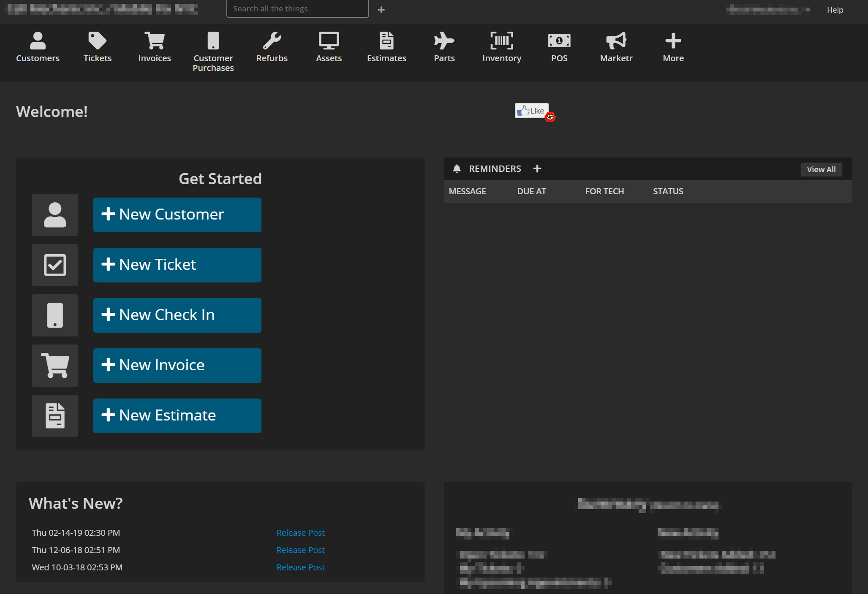Click the Reminders bell icon
This screenshot has width=868, height=594.
tap(457, 169)
